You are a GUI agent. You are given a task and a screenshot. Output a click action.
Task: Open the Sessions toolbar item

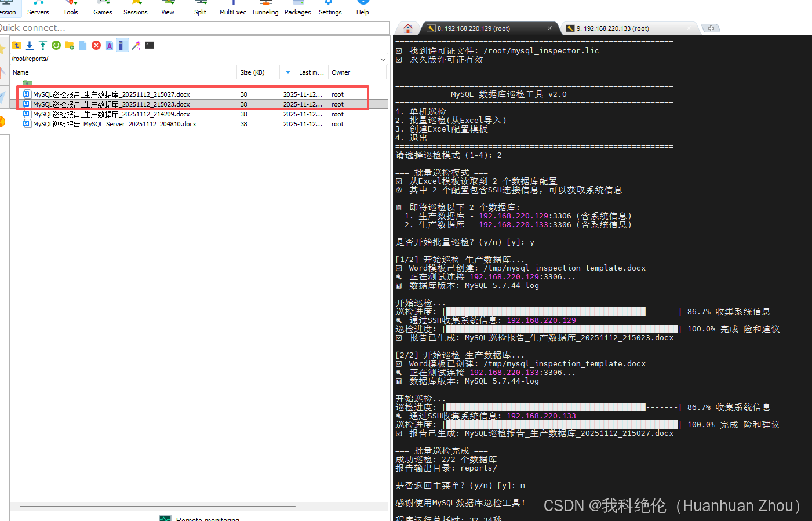(x=136, y=8)
